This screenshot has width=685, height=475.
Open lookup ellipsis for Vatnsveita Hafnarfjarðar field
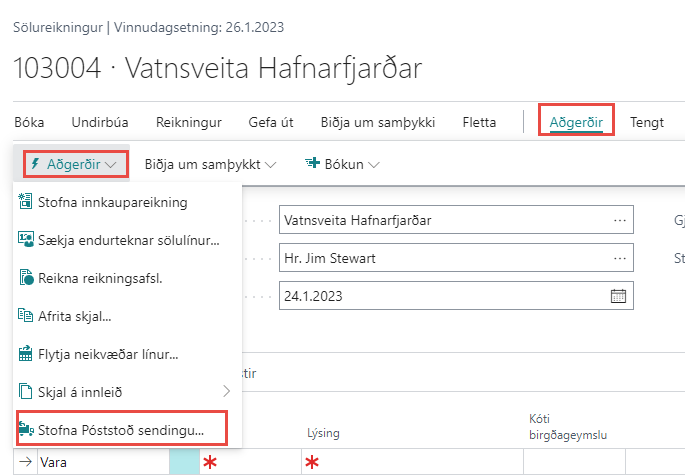pos(620,220)
